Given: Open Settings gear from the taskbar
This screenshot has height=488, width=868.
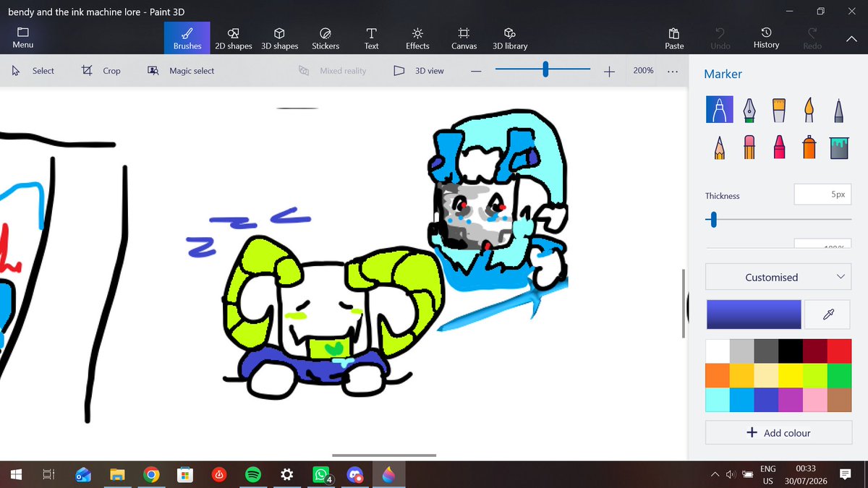Looking at the screenshot, I should [x=287, y=474].
